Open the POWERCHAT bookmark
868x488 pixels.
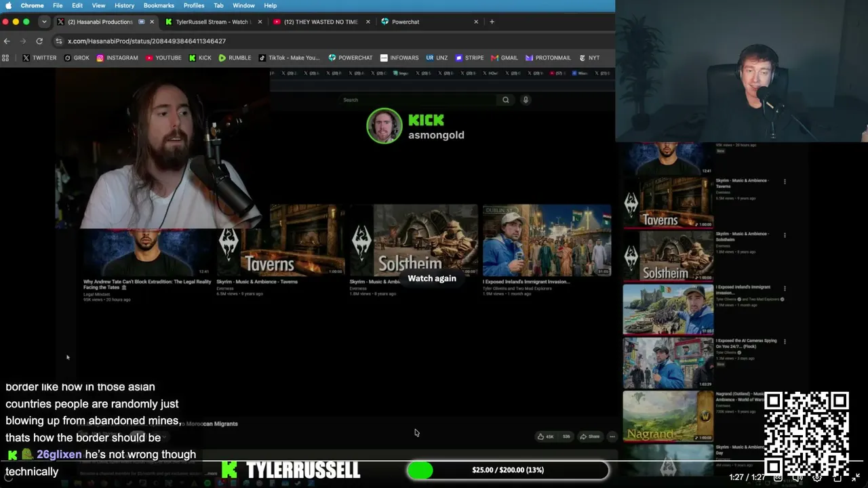tap(351, 58)
